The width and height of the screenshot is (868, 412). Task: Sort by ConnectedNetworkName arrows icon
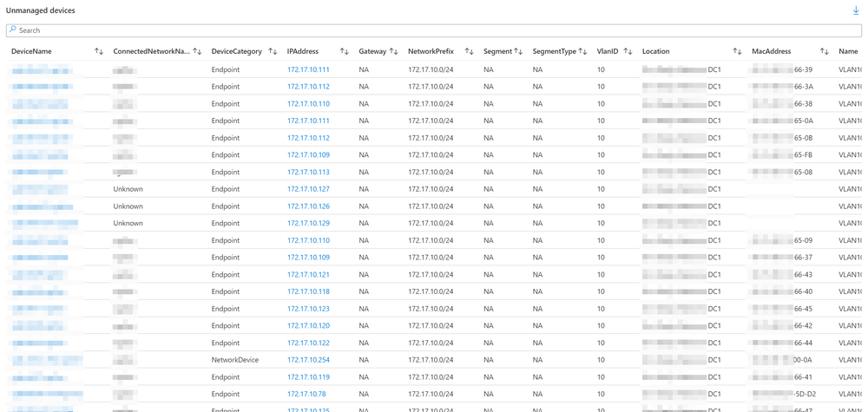pyautogui.click(x=197, y=51)
